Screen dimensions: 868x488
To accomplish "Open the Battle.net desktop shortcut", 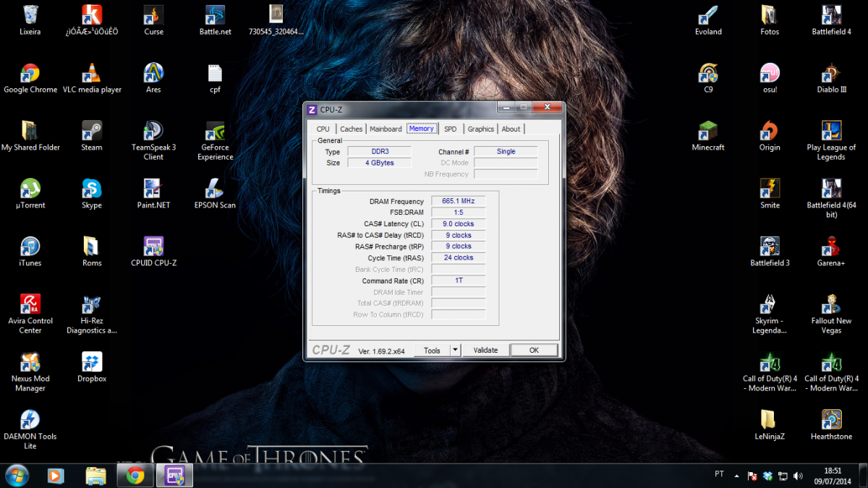I will [215, 20].
